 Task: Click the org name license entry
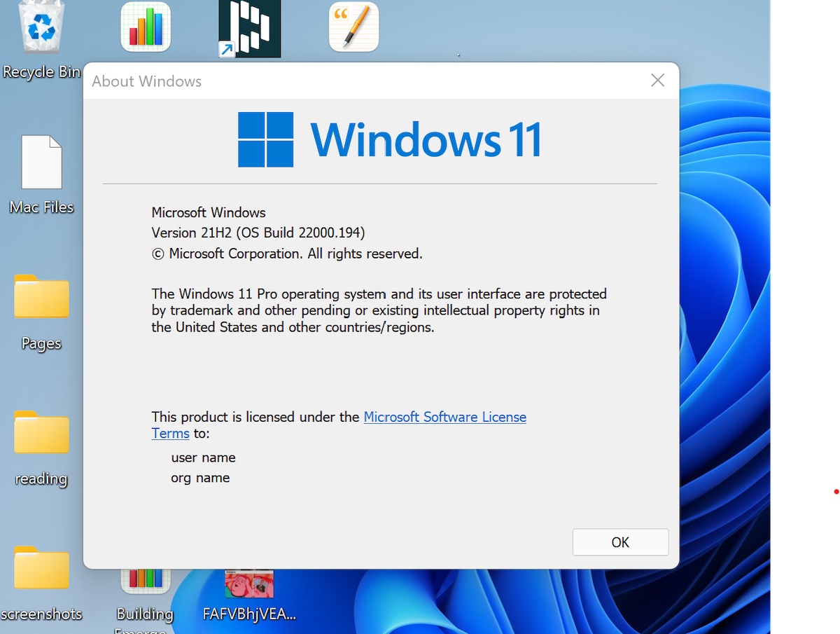coord(200,478)
